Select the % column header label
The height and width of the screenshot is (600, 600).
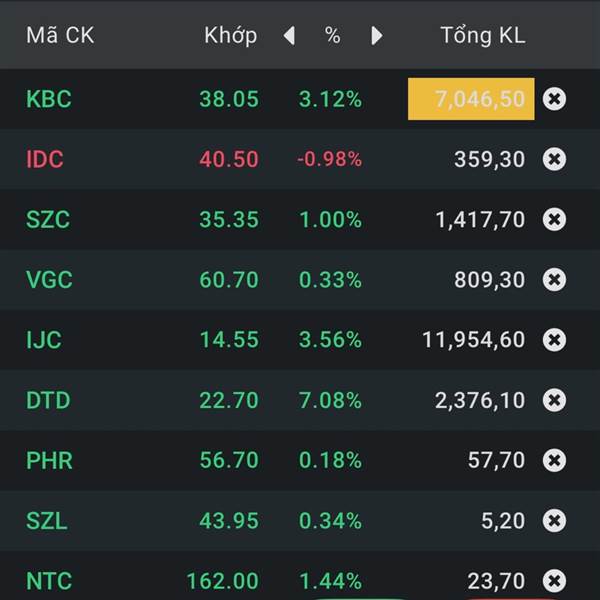click(332, 36)
